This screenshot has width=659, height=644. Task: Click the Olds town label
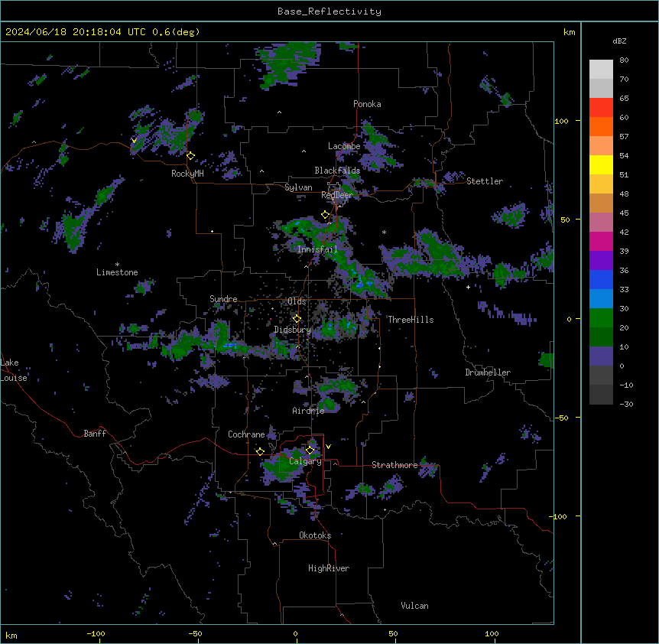[x=297, y=301]
